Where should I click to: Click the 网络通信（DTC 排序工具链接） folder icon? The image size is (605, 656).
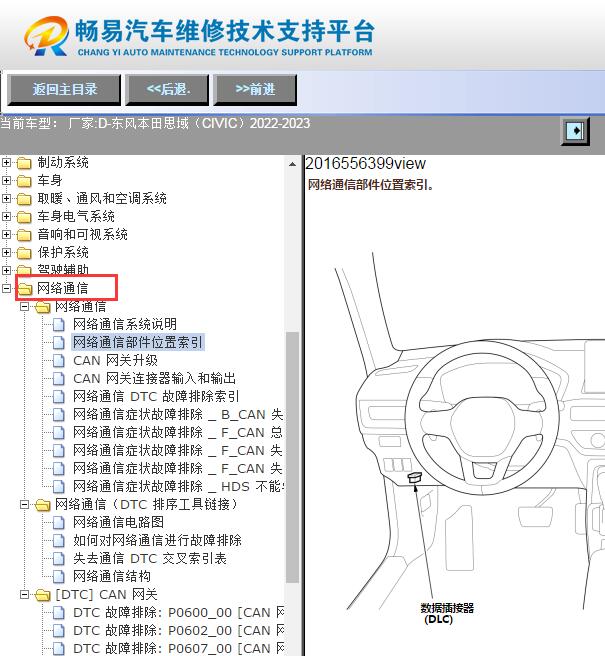(x=43, y=505)
